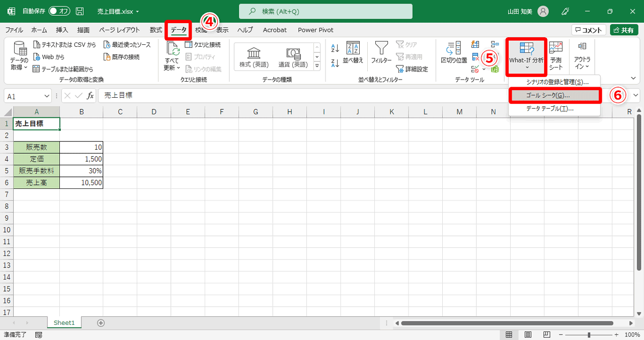
Task: Click the save disk icon in title bar
Action: coord(79,11)
